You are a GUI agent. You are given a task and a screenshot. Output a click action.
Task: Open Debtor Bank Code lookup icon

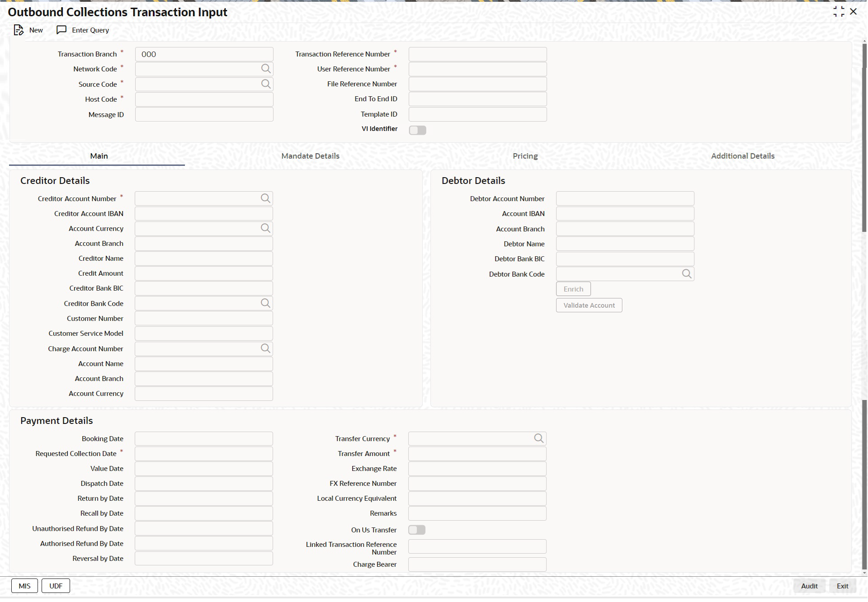click(686, 274)
